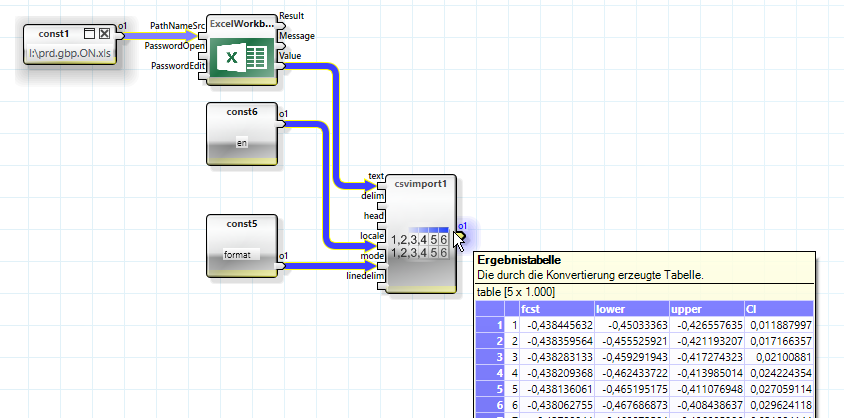
Task: Select the PasswordEdit input port
Action: point(202,75)
